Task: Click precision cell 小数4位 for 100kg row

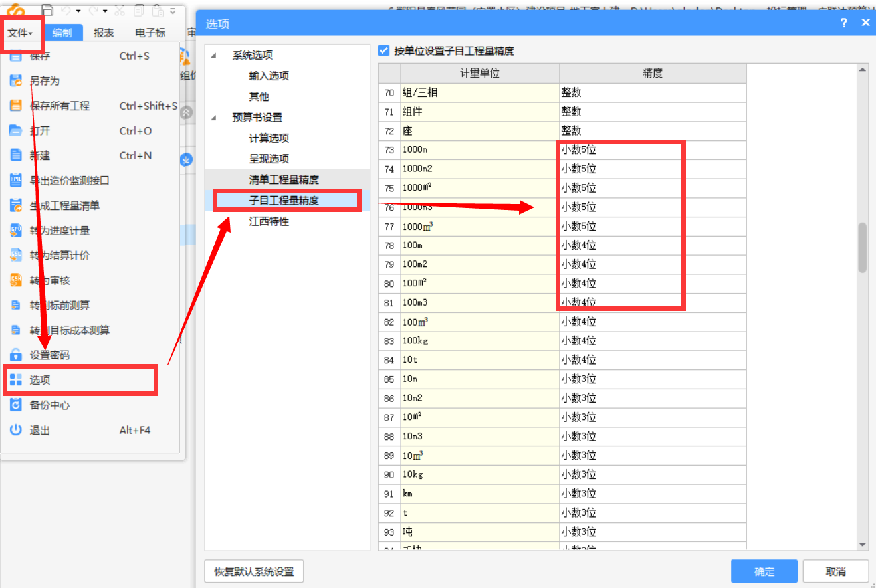Action: pyautogui.click(x=653, y=341)
